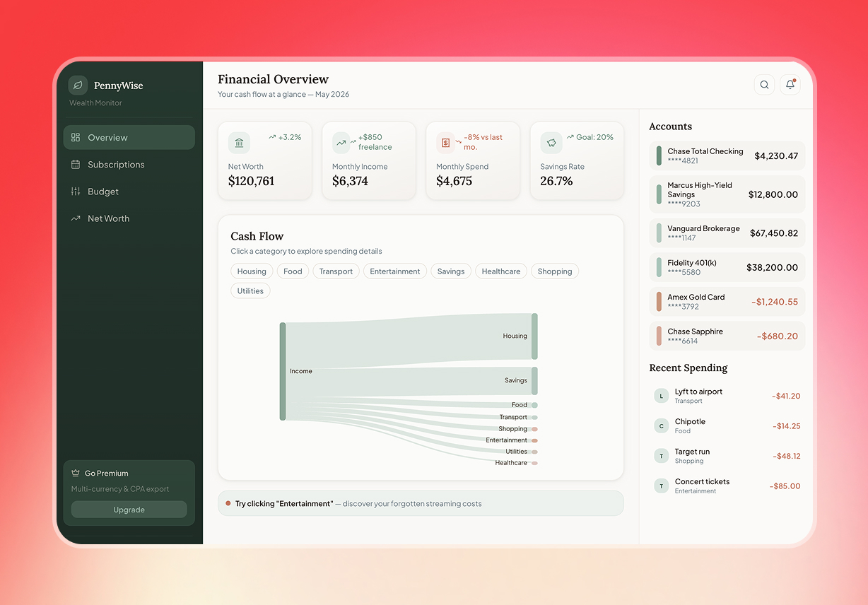Click the +3.2% trend on Net Worth card
Viewport: 868px width, 605px height.
point(285,137)
